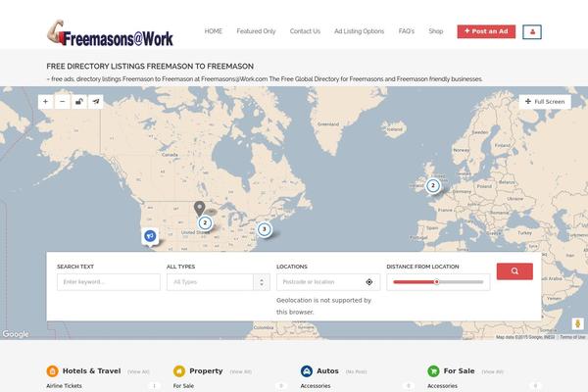Click the distance from location slider handle
588x392 pixels.
436,281
